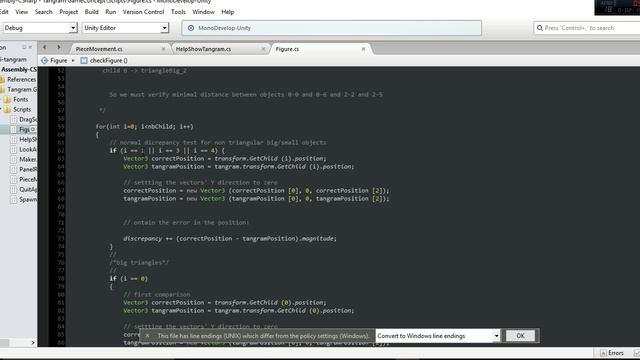The image size is (640, 360).
Task: Open the checkFigure () member breadcrumb
Action: [x=109, y=60]
